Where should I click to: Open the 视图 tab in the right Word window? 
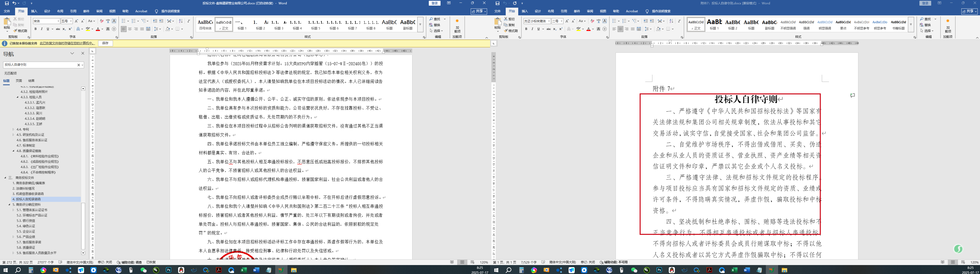[603, 12]
